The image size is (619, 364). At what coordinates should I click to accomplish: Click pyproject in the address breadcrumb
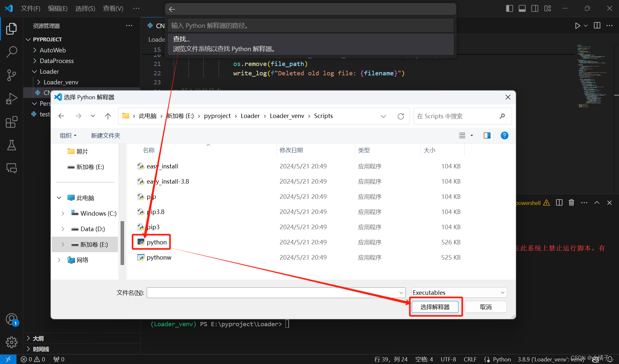[x=217, y=116]
